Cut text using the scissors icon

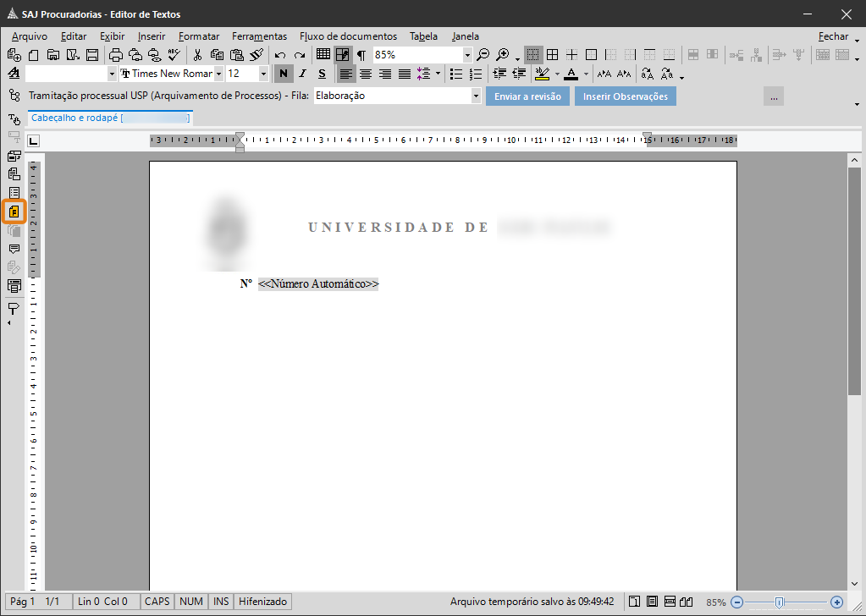[198, 52]
